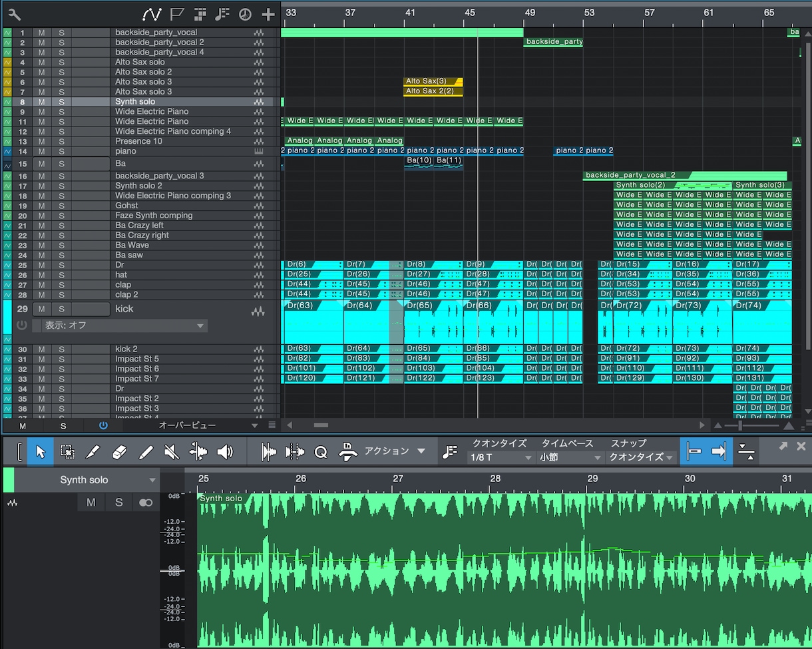
Task: Toggle autoscroll arrow button
Action: click(719, 452)
